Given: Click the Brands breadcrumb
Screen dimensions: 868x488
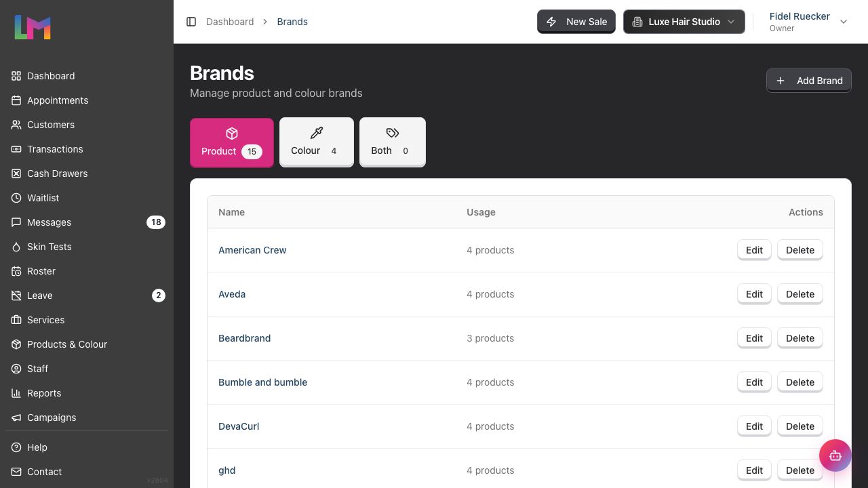Looking at the screenshot, I should 292,22.
